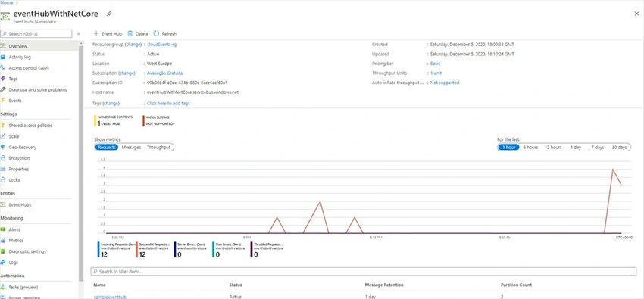Click the Search (Ctrl+/) sidebar field
The image size is (644, 299).
tap(36, 33)
